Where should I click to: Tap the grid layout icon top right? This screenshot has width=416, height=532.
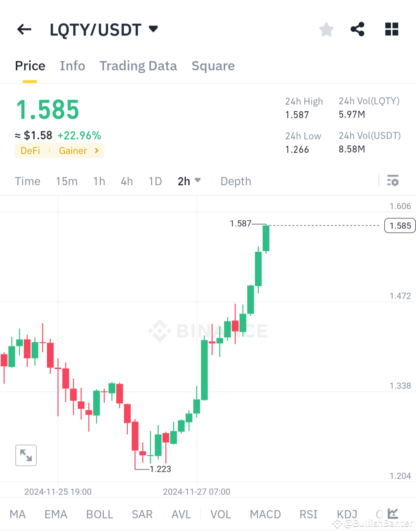click(391, 29)
